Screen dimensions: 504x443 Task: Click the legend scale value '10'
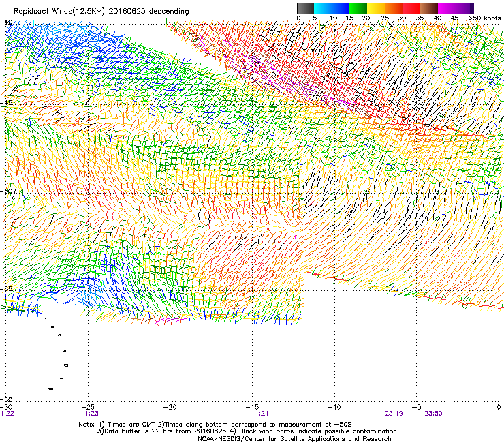(333, 18)
